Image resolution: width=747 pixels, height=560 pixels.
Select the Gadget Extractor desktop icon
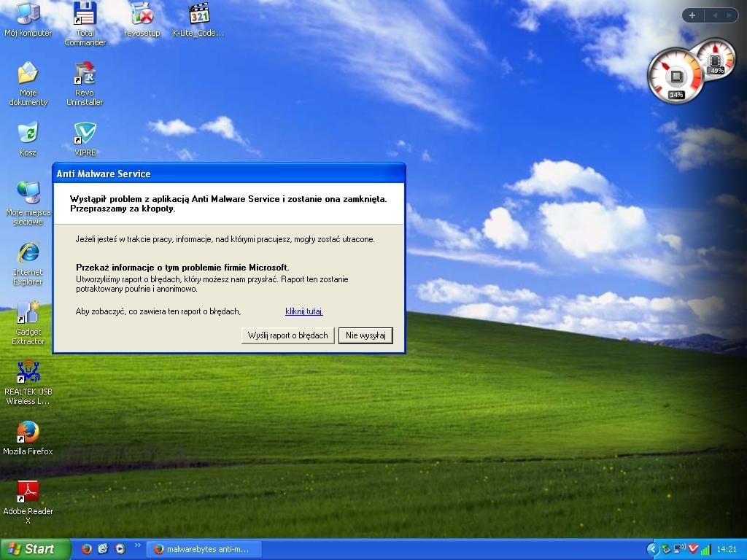[28, 313]
